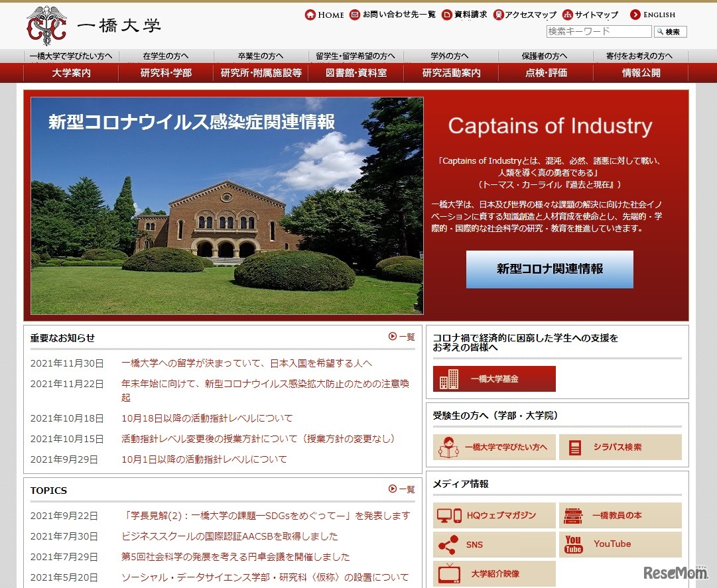
Task: Click the サイトマップ text link
Action: 596,15
